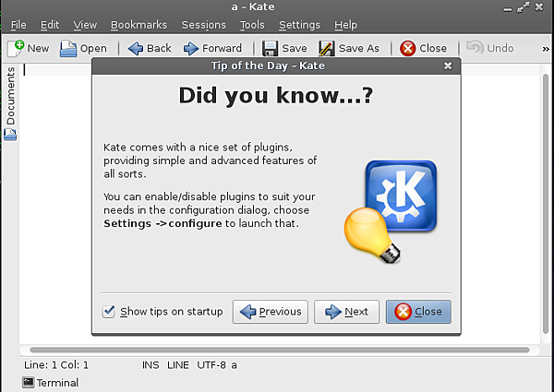Click INS insert mode indicator
This screenshot has height=392, width=554.
pos(151,365)
